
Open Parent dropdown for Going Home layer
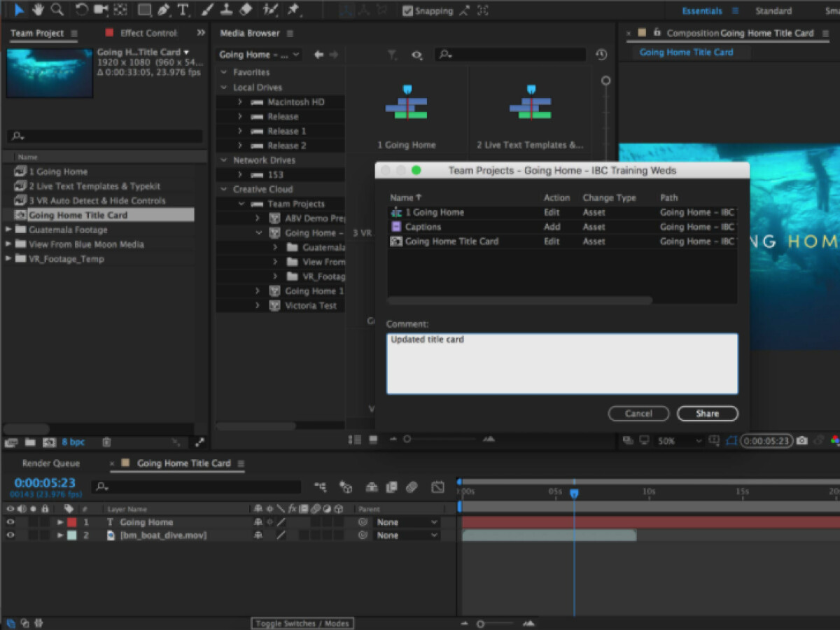point(407,522)
